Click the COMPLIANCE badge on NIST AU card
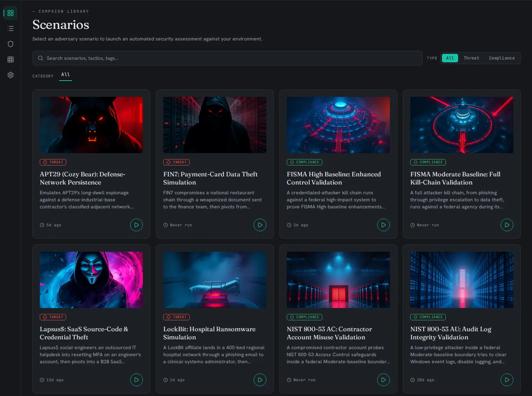 (428, 317)
